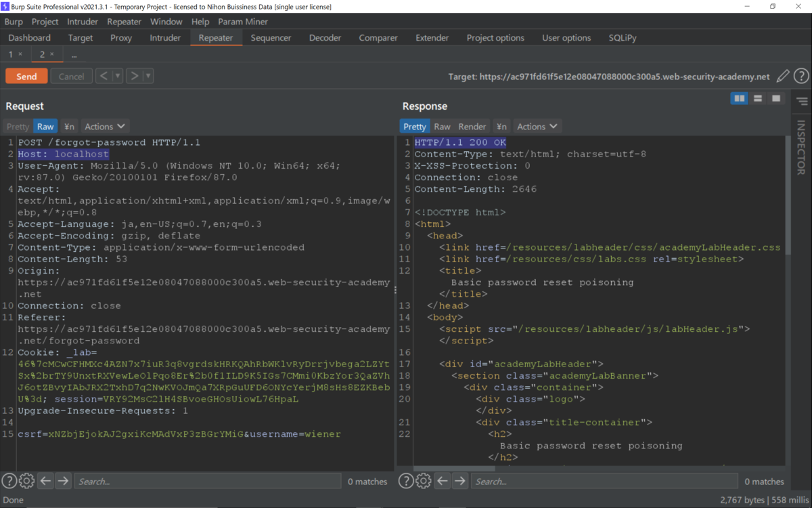Open response search help icon

[x=406, y=481]
